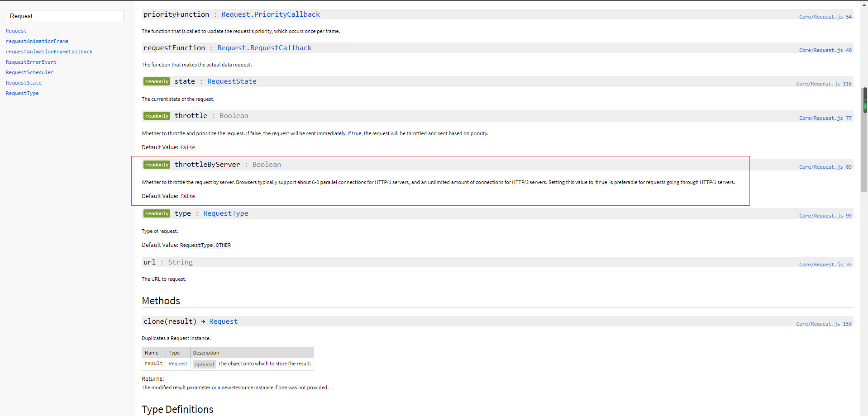Follow the Request.RequestCallback type link

[x=264, y=48]
